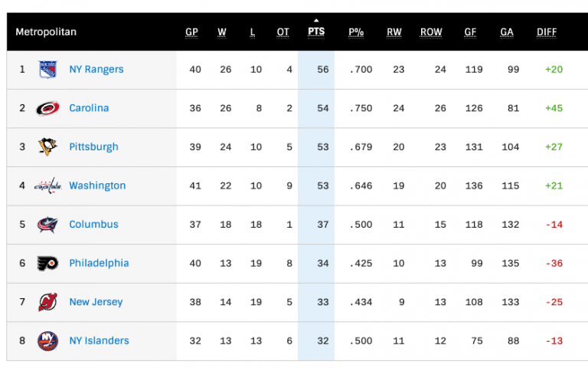Click the Columbus Blue Jackets logo
Image resolution: width=588 pixels, height=368 pixels.
tap(47, 225)
